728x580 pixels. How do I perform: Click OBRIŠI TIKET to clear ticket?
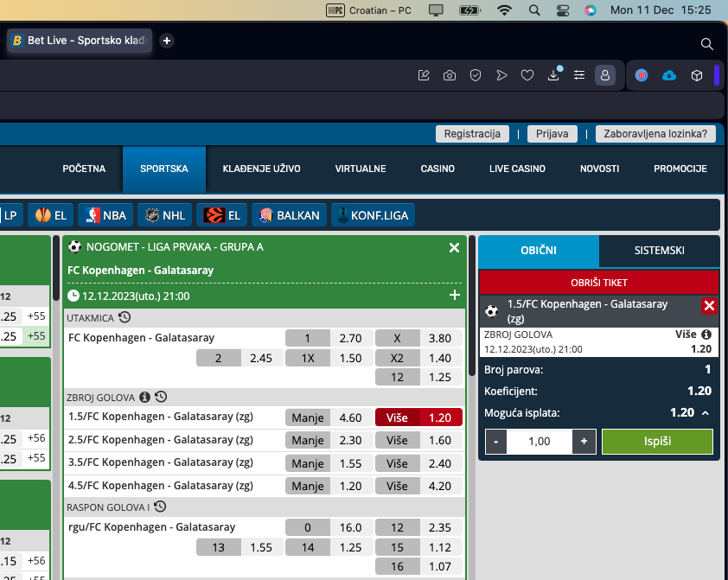tap(599, 283)
